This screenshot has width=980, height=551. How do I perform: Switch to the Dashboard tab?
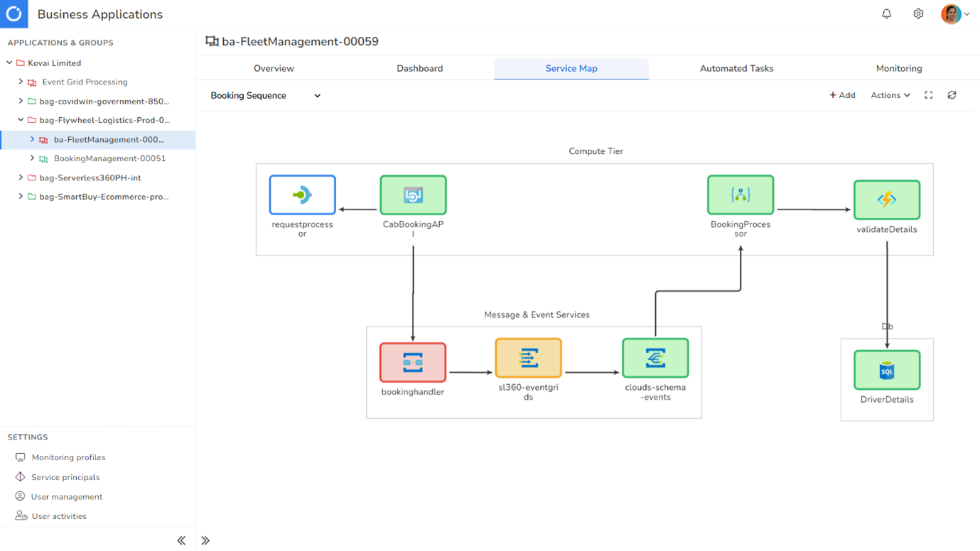point(419,69)
